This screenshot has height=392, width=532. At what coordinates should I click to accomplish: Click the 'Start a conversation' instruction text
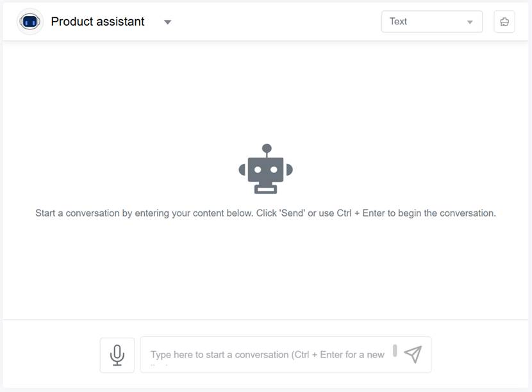(265, 213)
